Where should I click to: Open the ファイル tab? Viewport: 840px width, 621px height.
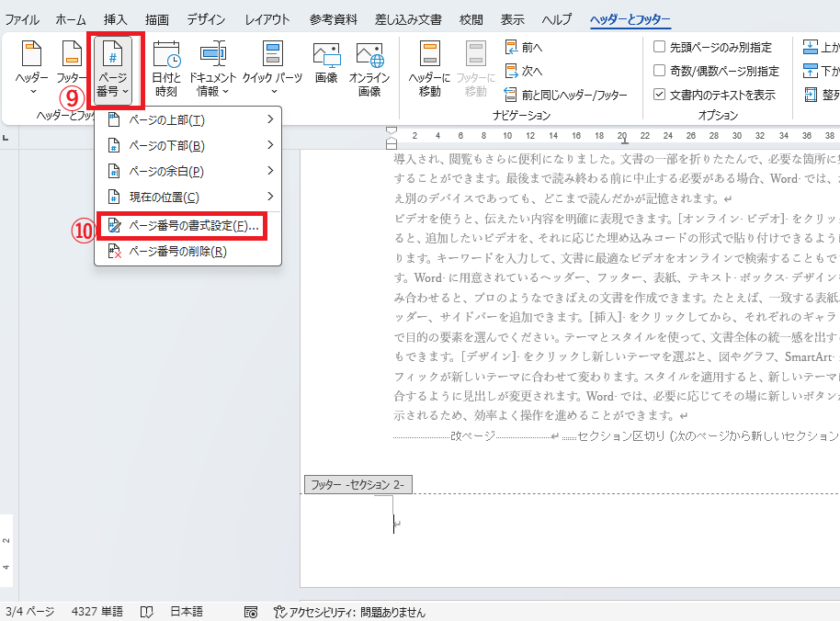coord(22,20)
